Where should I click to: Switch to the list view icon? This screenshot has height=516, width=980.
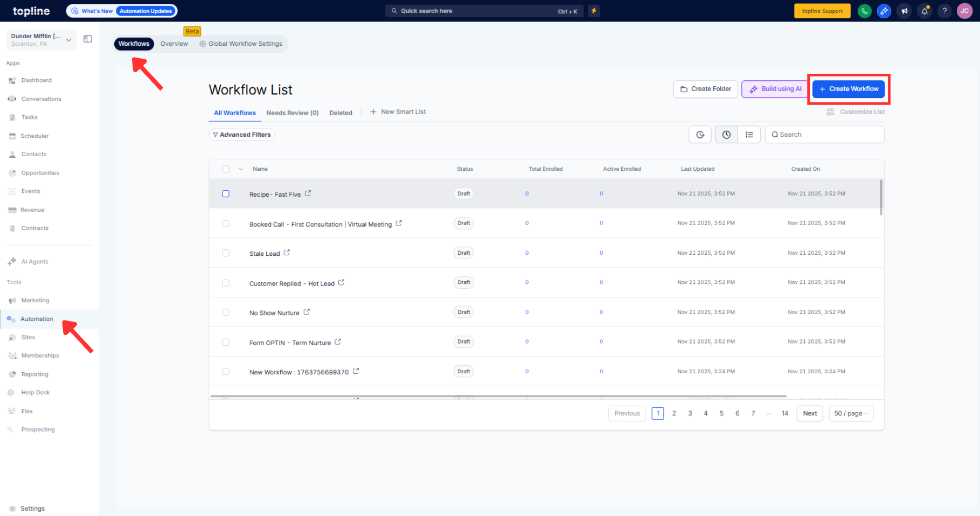click(x=749, y=135)
